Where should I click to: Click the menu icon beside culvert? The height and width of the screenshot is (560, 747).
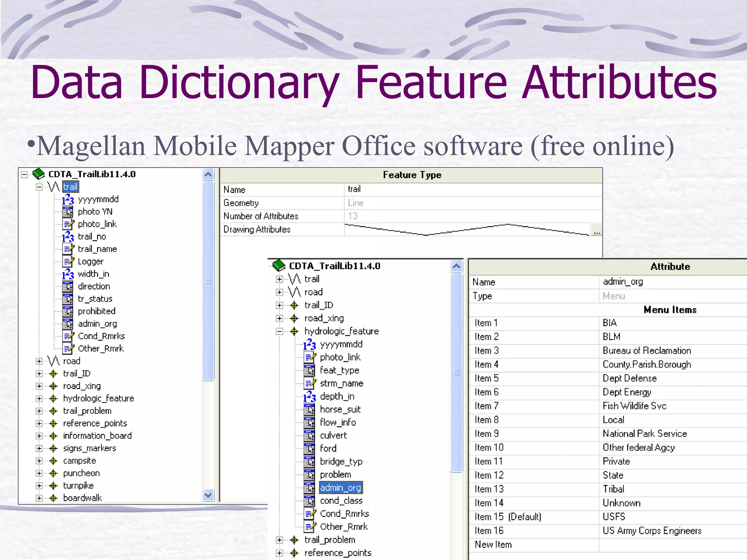(x=310, y=436)
